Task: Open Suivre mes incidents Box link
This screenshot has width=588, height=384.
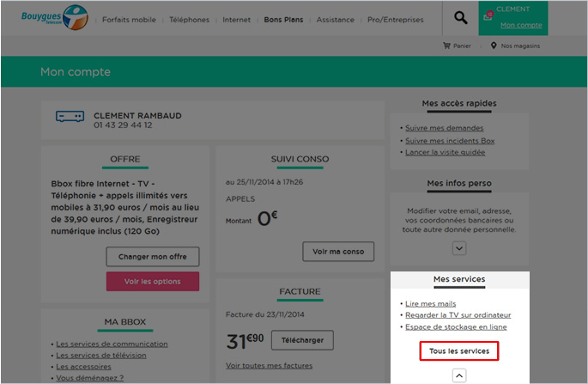Action: [x=450, y=141]
